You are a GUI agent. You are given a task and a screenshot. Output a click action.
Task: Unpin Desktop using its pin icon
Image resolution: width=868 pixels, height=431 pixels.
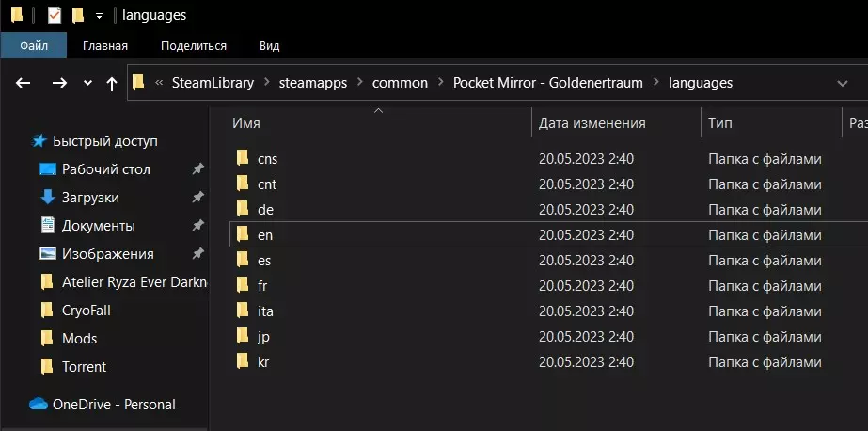pos(197,169)
